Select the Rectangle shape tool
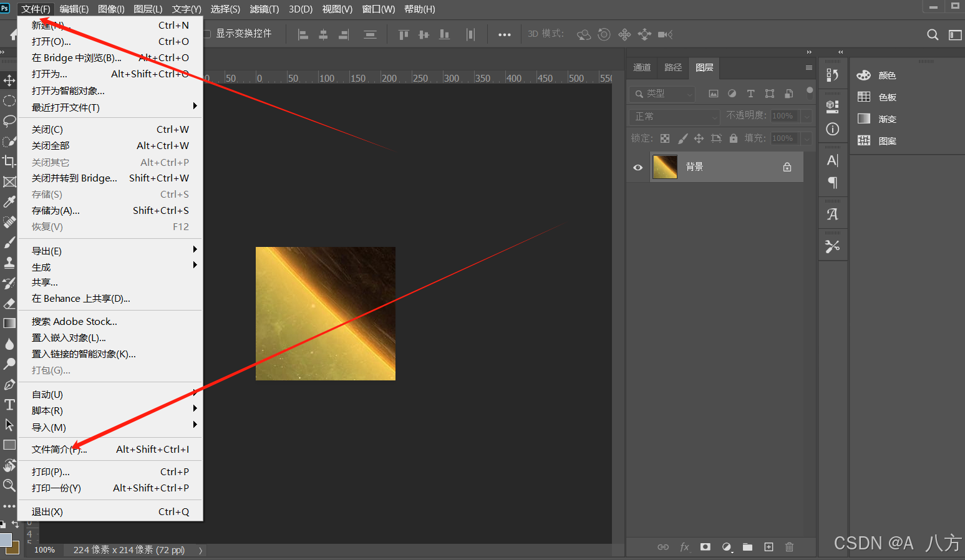 pos(9,445)
